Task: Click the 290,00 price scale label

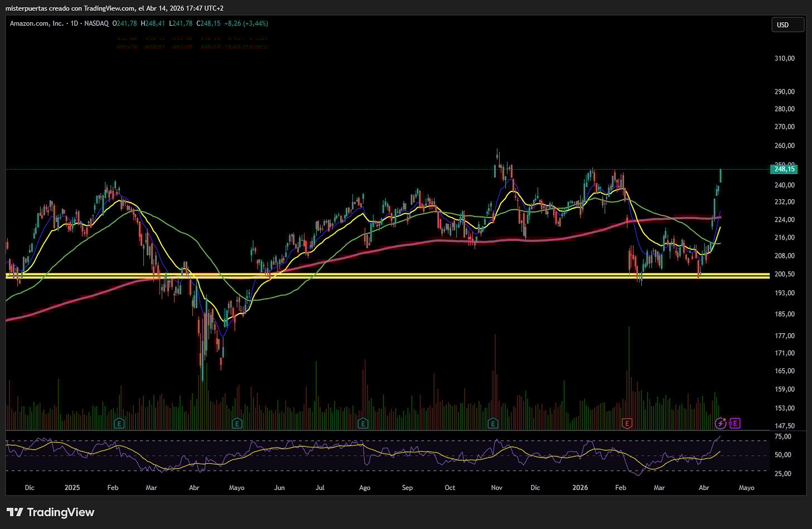Action: pyautogui.click(x=785, y=92)
